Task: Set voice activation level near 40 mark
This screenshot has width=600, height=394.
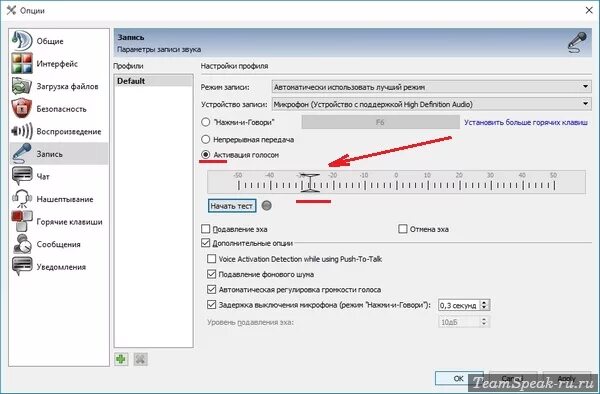Action: 522,185
